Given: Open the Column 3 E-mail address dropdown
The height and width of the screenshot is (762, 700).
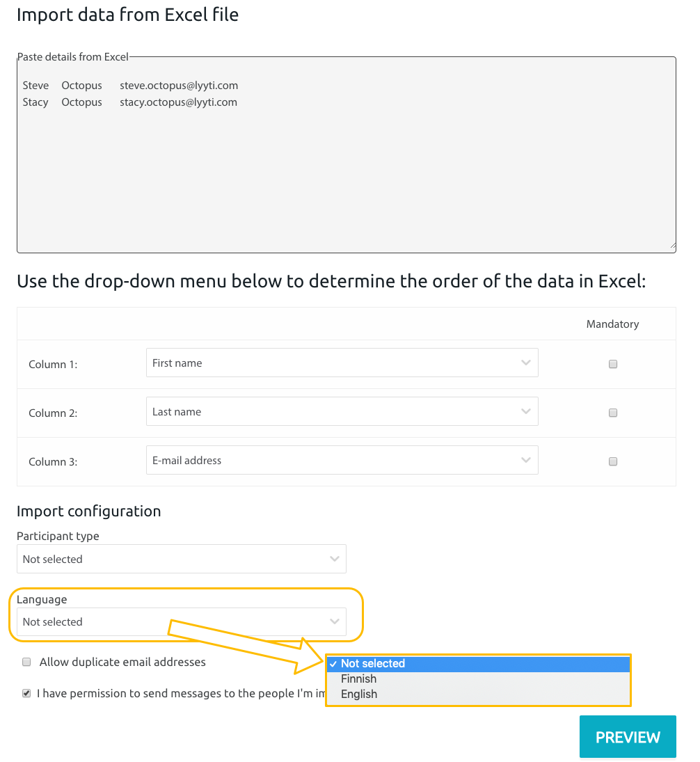Looking at the screenshot, I should pos(342,461).
